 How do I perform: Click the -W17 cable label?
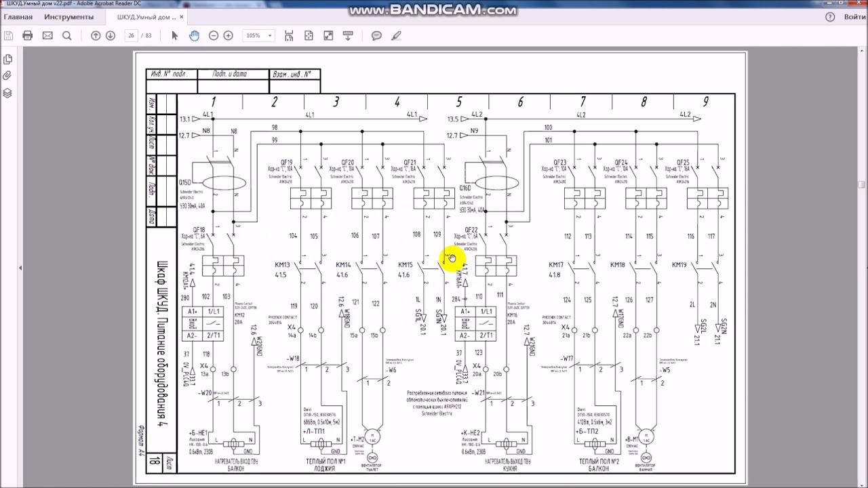tap(566, 359)
